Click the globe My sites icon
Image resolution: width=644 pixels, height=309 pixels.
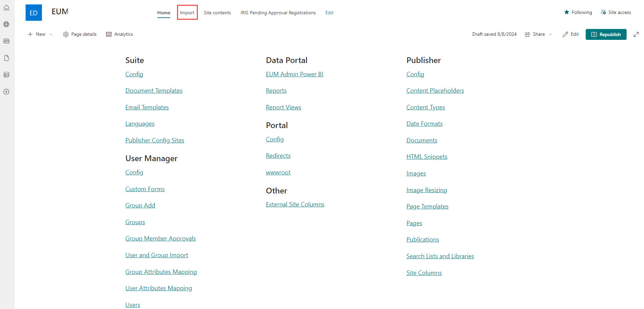tap(6, 24)
